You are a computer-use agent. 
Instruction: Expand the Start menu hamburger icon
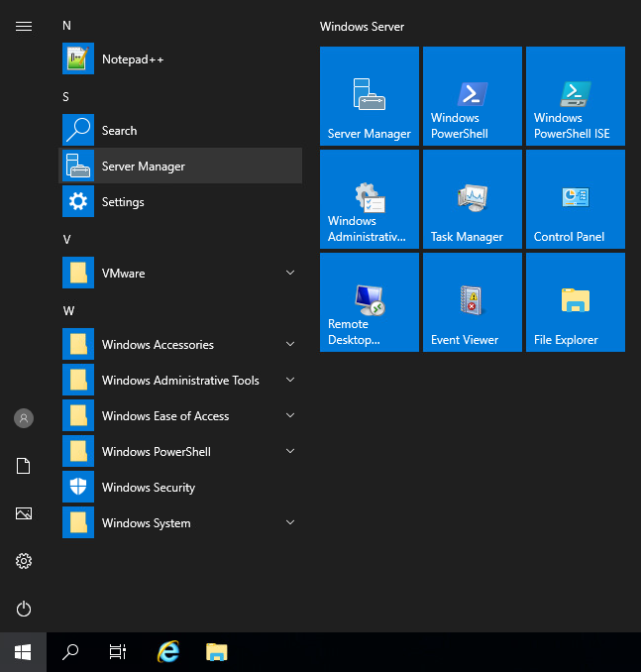24,27
